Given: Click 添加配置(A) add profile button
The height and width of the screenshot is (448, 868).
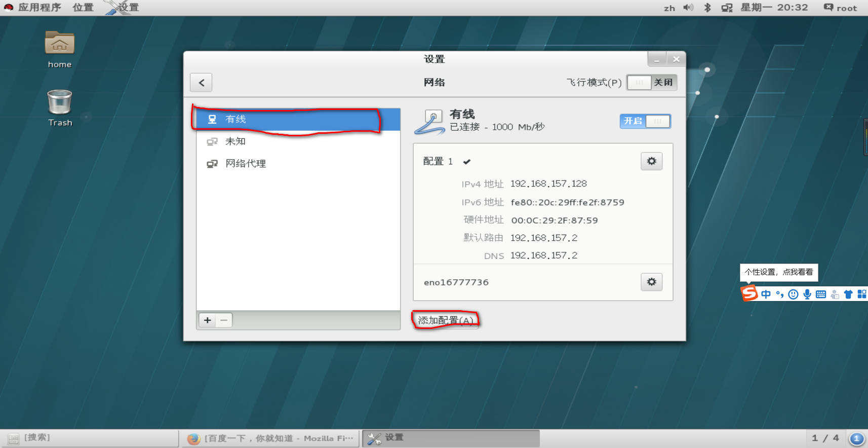Looking at the screenshot, I should [446, 320].
